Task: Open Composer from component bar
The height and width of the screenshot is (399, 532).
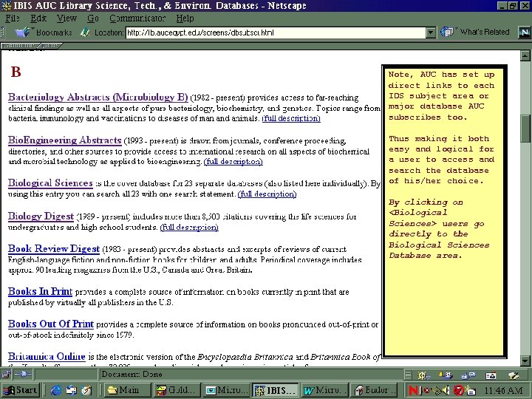Action: tap(514, 375)
